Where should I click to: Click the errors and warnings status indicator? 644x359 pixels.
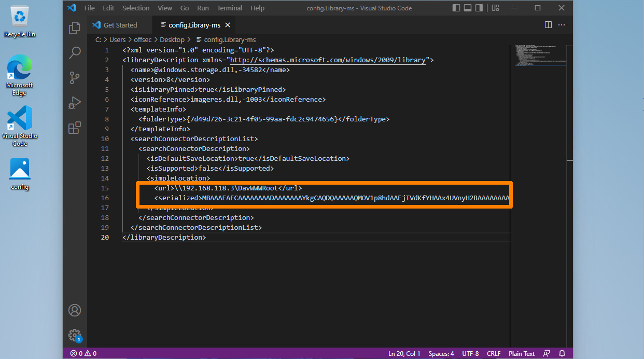(83, 354)
